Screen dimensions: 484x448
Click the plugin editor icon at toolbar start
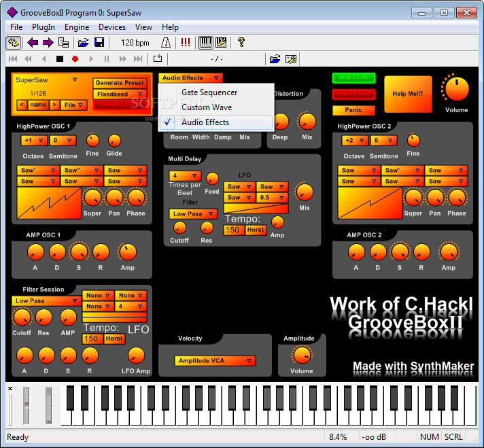click(x=14, y=43)
